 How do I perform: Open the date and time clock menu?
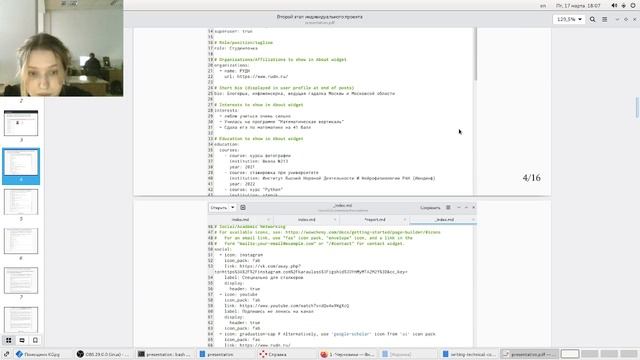coord(578,6)
